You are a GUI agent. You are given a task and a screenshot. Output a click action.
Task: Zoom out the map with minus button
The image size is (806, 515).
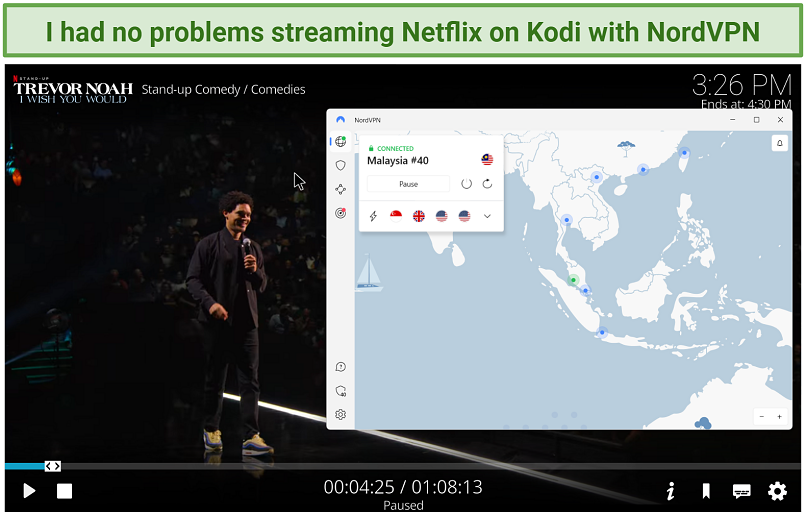click(762, 417)
